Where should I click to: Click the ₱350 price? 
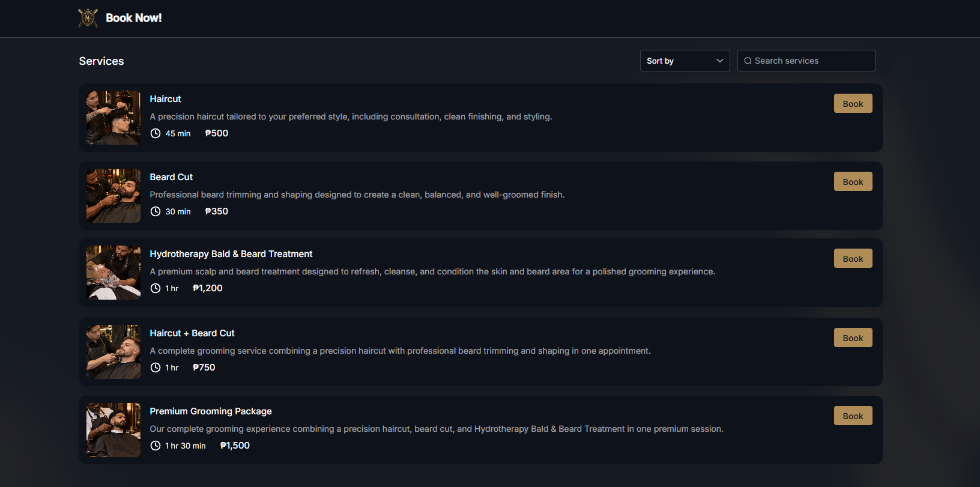(x=217, y=211)
